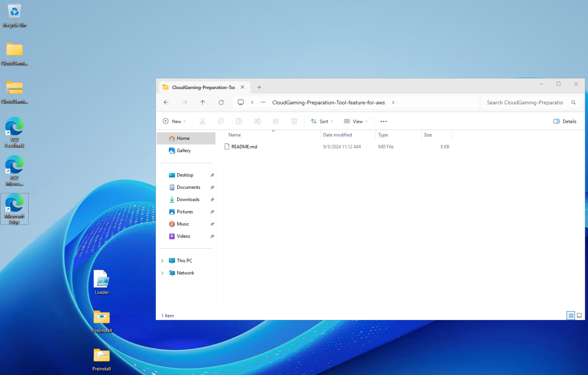Viewport: 588px width, 375px height.
Task: Close the CloudGaming-Preparation-Tool tab
Action: [242, 87]
